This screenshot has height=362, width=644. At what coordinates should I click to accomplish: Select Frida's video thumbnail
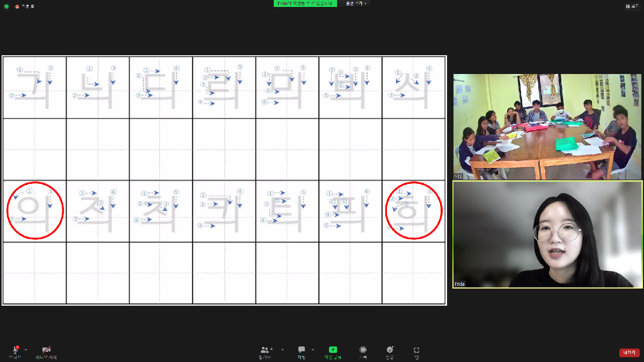[547, 234]
